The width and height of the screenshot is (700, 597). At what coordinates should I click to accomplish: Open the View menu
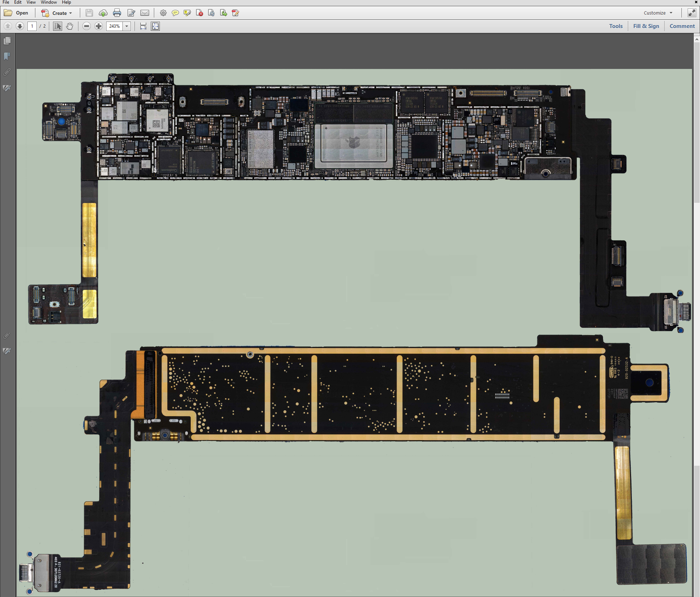pos(31,2)
